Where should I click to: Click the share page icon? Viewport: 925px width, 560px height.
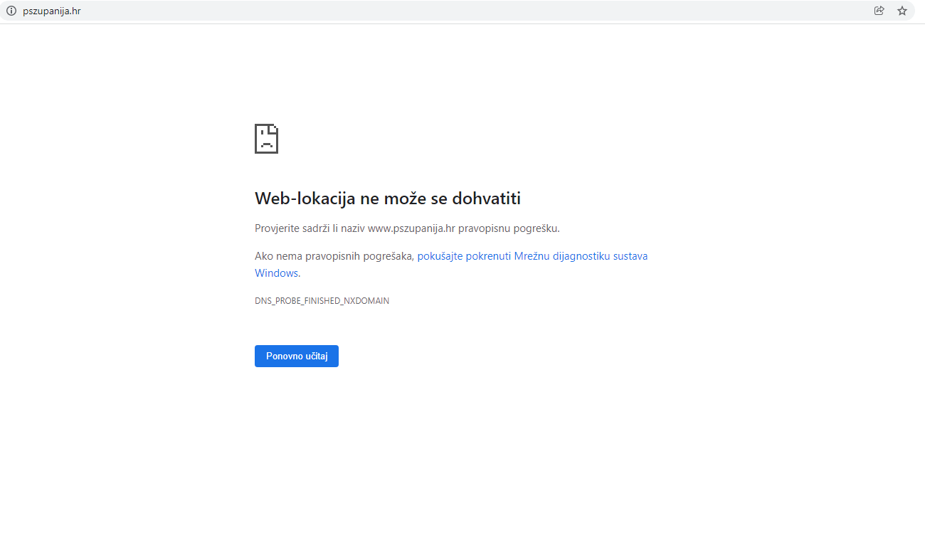point(879,11)
